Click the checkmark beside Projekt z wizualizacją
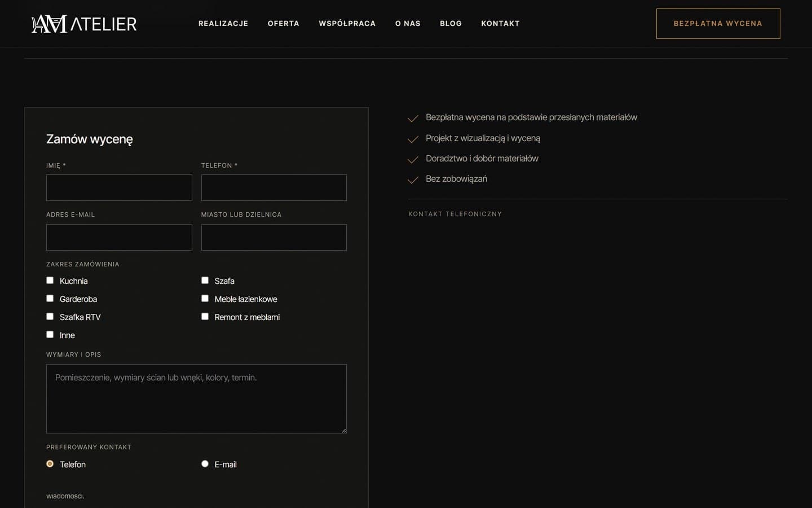 [x=413, y=139]
